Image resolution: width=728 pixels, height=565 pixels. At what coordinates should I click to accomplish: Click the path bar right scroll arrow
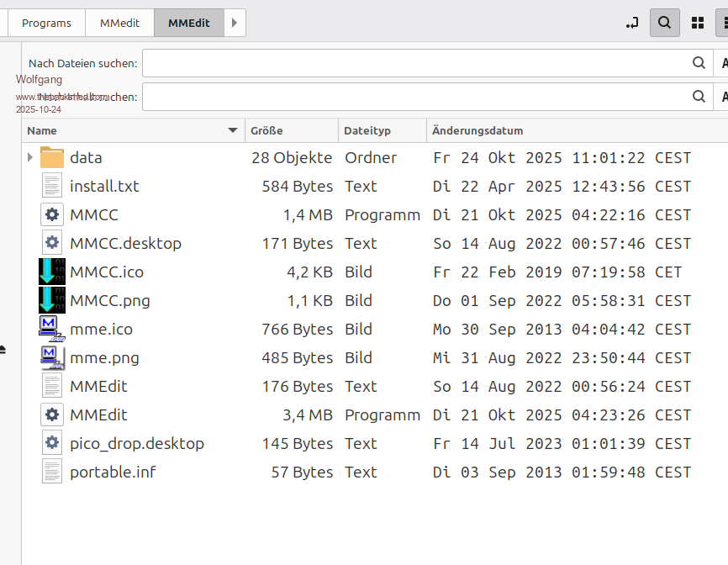235,23
